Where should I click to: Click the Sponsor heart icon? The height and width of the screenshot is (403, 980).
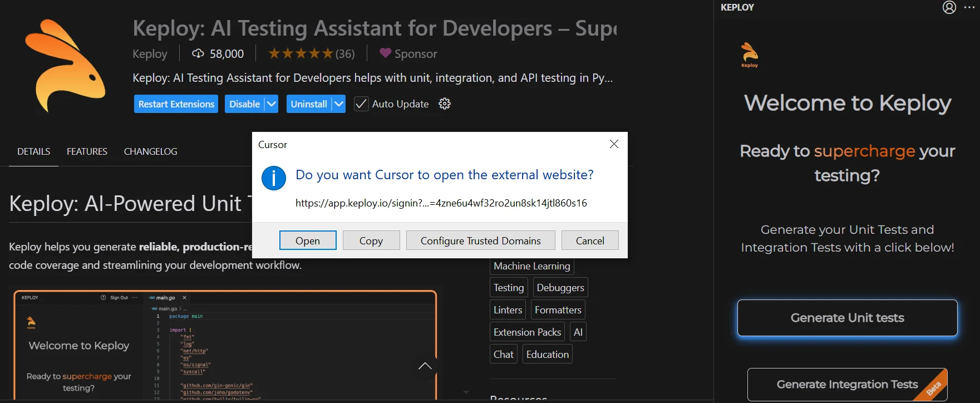click(x=385, y=53)
